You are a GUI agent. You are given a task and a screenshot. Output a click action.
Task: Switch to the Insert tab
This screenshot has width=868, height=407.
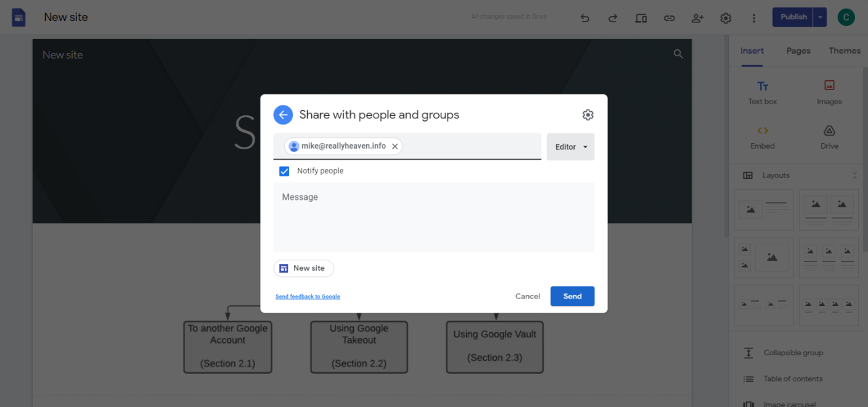(752, 51)
